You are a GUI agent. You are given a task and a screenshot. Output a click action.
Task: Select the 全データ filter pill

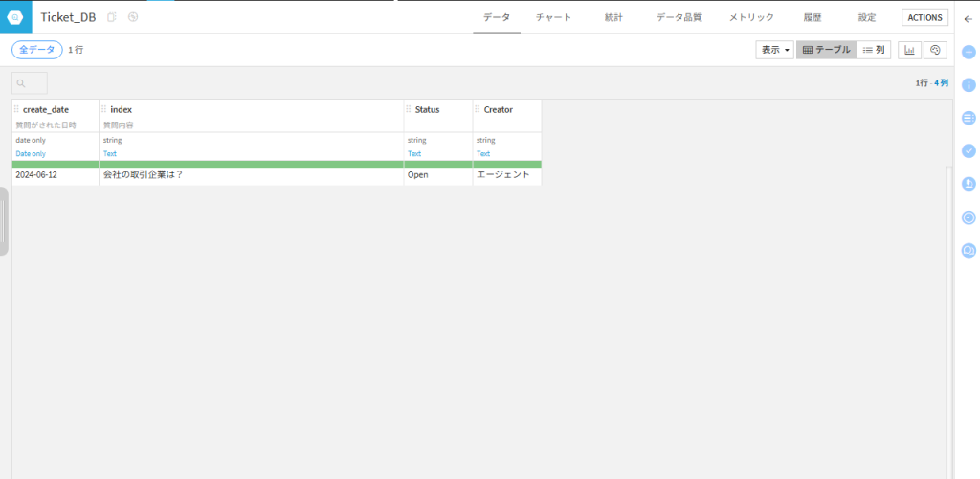(x=37, y=50)
